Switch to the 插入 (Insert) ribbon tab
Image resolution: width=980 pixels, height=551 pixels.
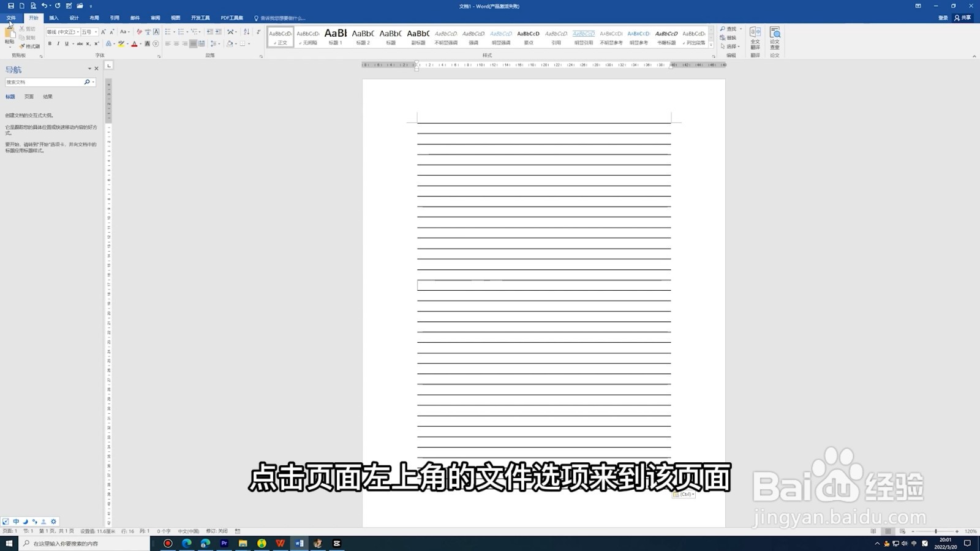point(52,17)
